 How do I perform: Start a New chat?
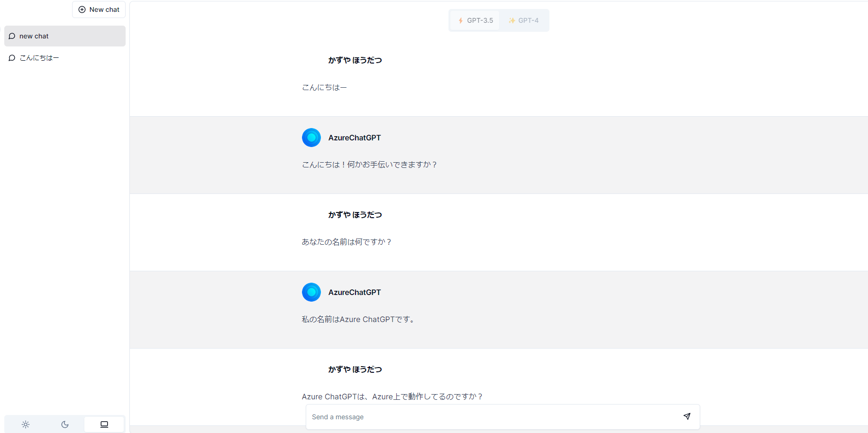(99, 9)
